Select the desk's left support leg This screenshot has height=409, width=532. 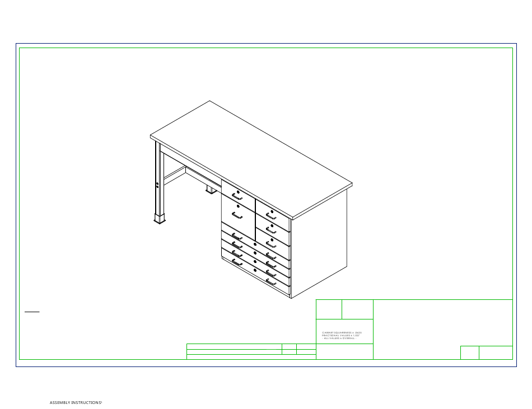coord(160,182)
